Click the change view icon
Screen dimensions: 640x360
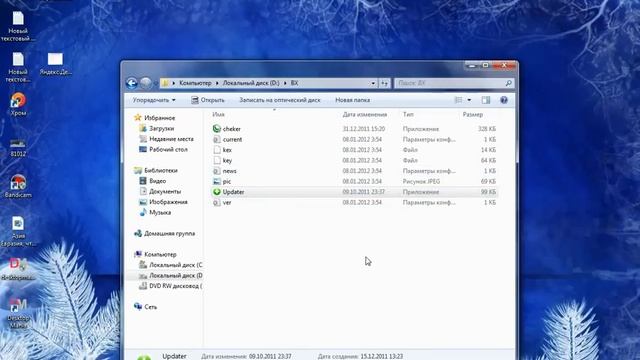(458, 100)
